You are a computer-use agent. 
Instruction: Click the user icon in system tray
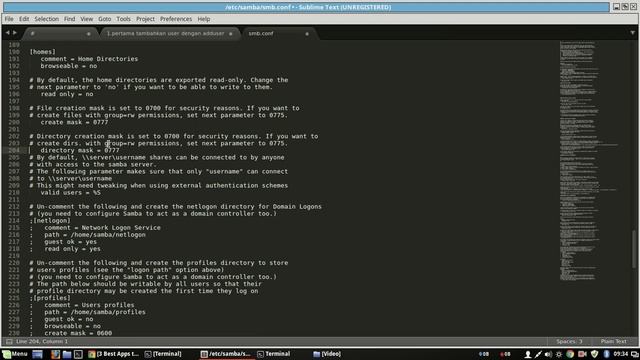(528, 354)
